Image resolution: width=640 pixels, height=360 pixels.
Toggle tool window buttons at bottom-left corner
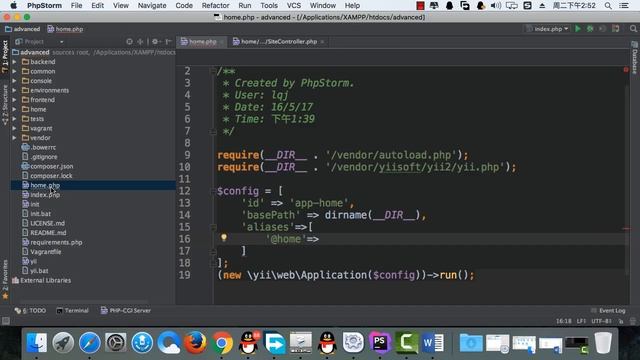(6, 321)
